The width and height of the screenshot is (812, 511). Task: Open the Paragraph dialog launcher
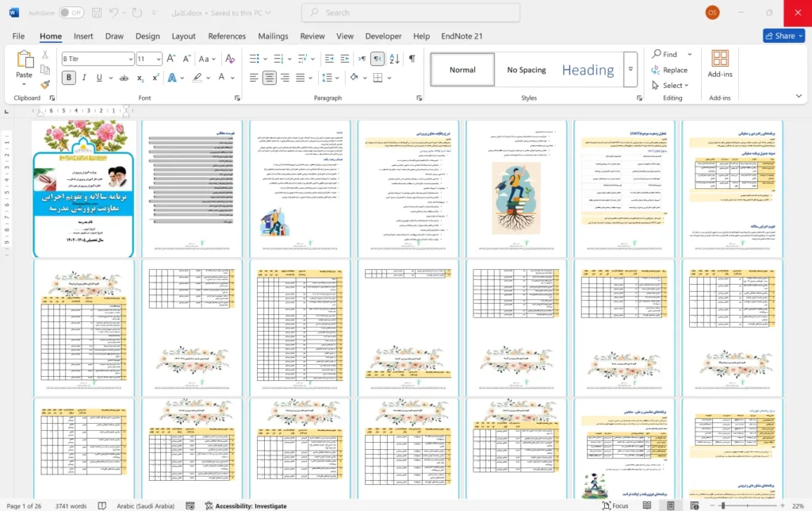[x=419, y=98]
